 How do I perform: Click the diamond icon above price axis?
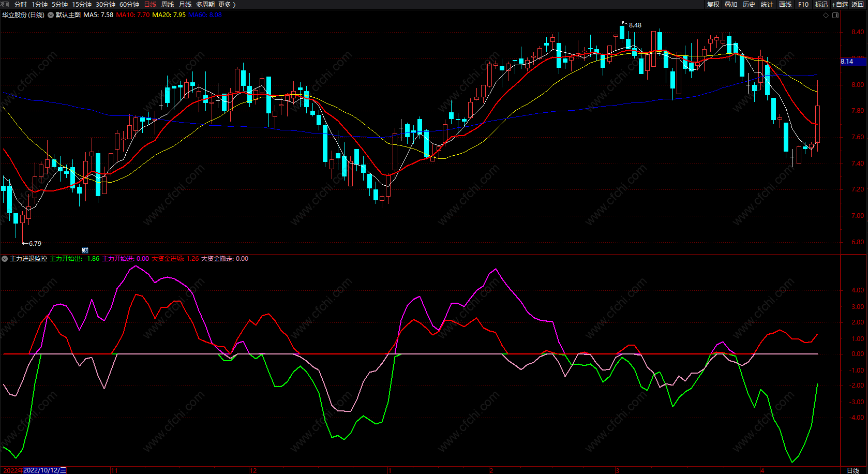tap(826, 15)
